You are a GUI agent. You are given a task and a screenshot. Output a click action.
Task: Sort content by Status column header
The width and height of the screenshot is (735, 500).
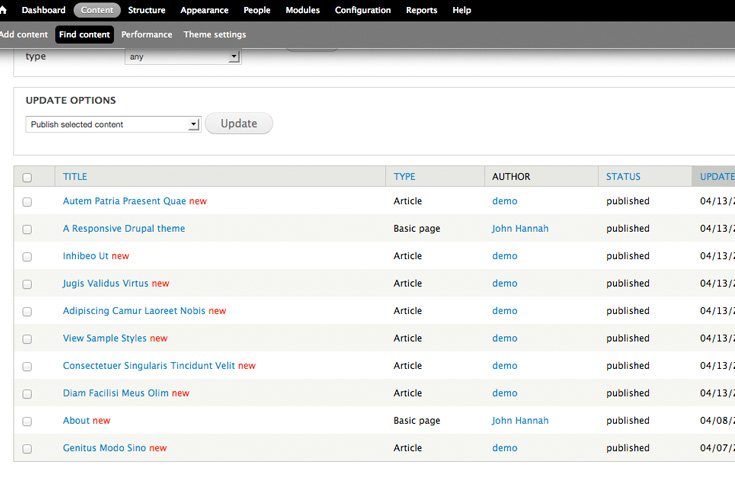[x=623, y=177]
